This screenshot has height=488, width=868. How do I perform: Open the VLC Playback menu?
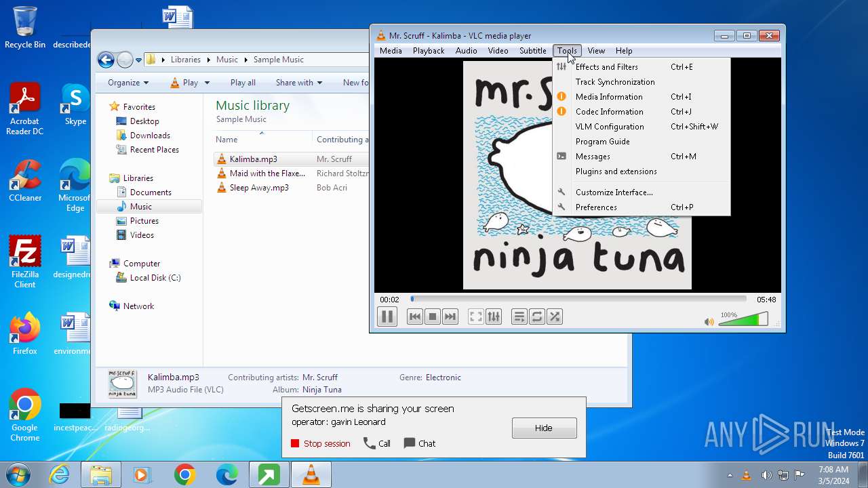pos(429,51)
